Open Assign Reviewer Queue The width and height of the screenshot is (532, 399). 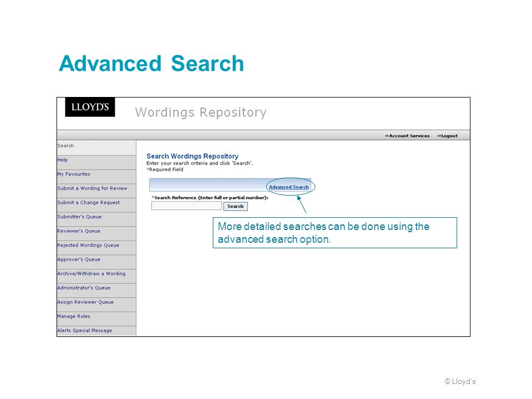click(96, 305)
